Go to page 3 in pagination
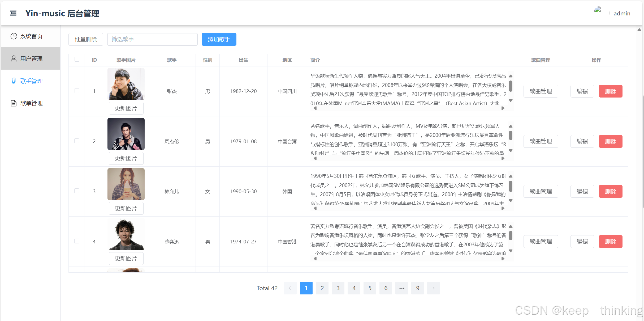The width and height of the screenshot is (644, 321). 338,288
